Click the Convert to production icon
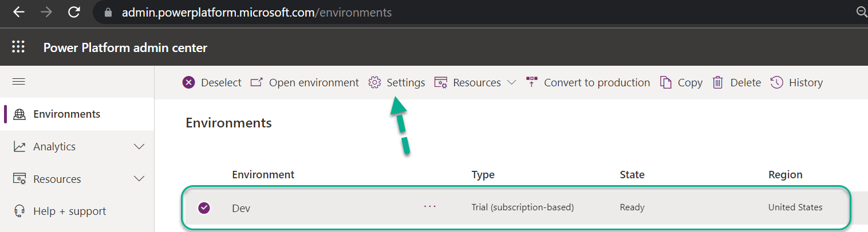Image resolution: width=868 pixels, height=232 pixels. point(532,83)
